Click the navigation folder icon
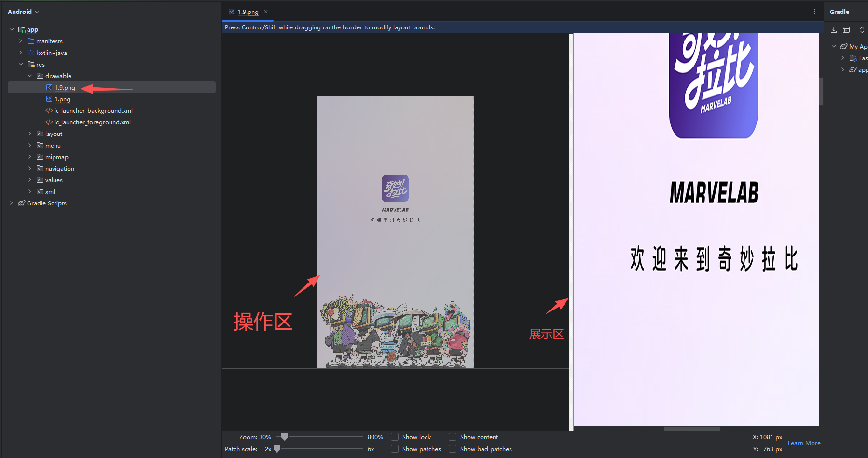Viewport: 868px width, 458px height. point(40,168)
